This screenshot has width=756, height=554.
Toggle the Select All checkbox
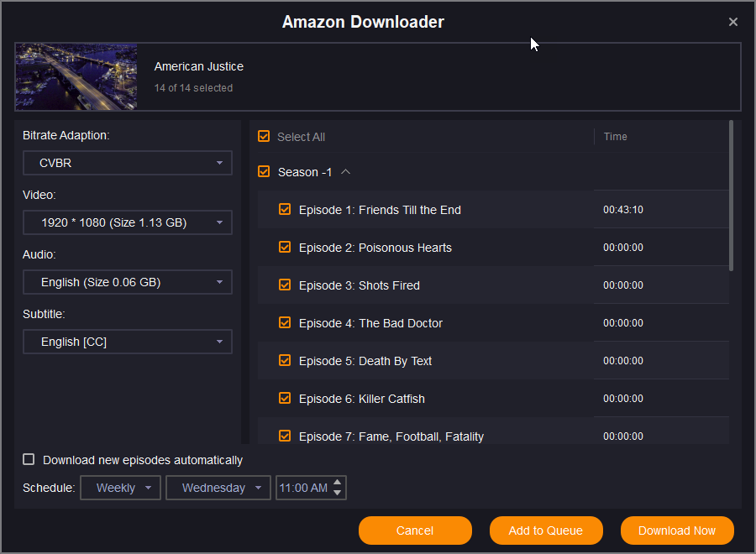[x=264, y=136]
